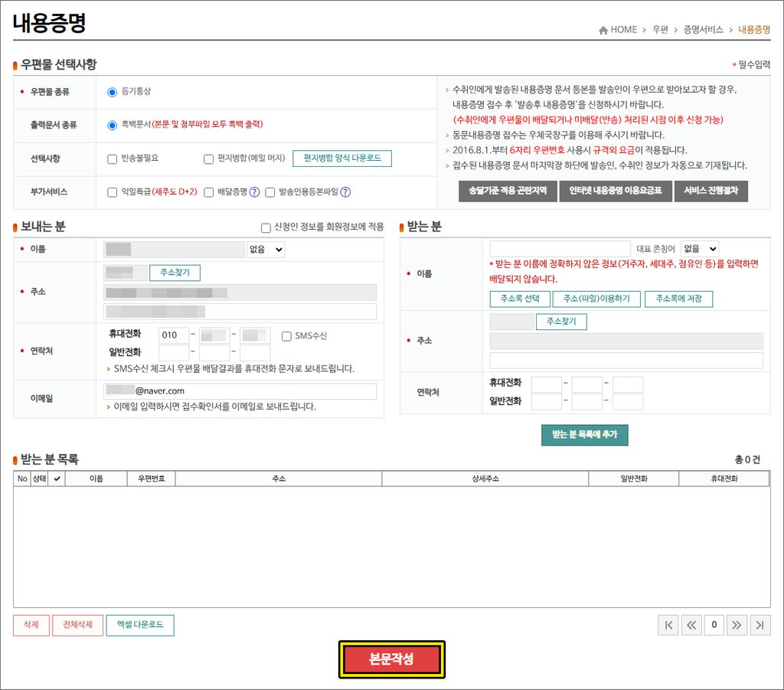
Task: Click 이름 column header in recipient list
Action: point(96,479)
